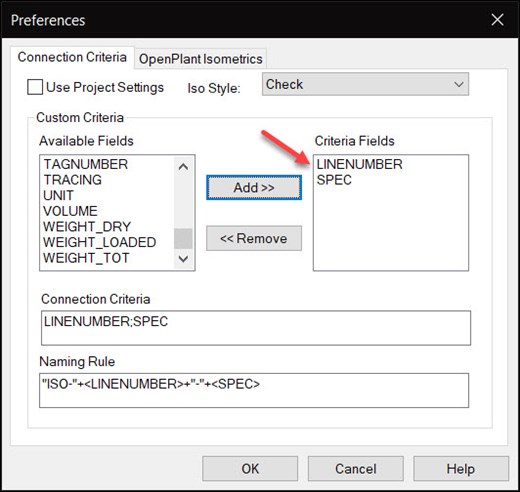Click inside the Naming Rule field
Screen dimensions: 520x492
[254, 390]
